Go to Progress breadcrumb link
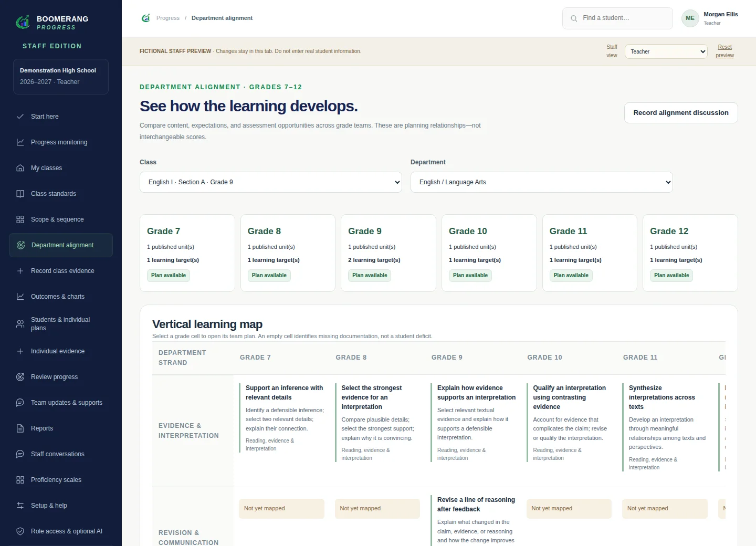 coord(168,18)
